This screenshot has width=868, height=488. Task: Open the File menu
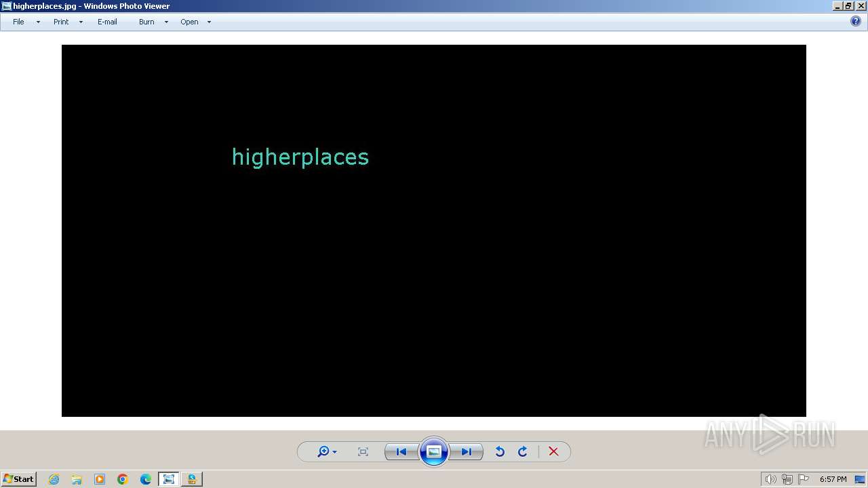18,22
